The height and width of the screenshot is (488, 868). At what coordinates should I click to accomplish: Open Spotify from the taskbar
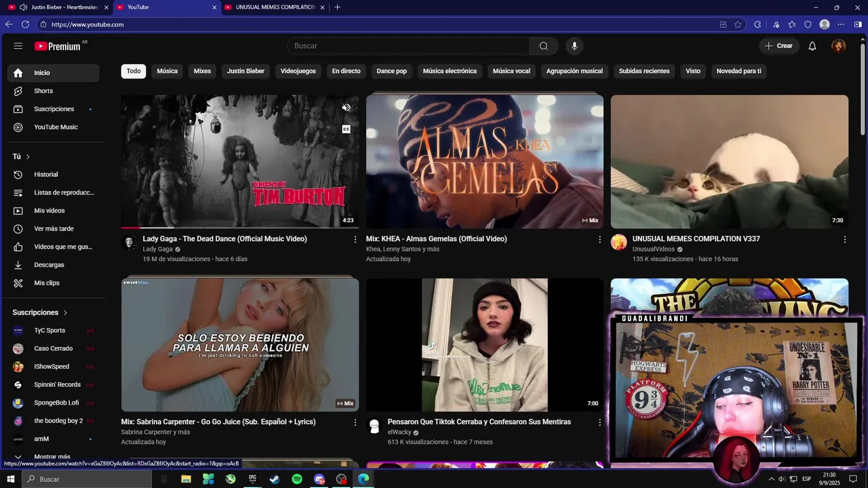297,479
